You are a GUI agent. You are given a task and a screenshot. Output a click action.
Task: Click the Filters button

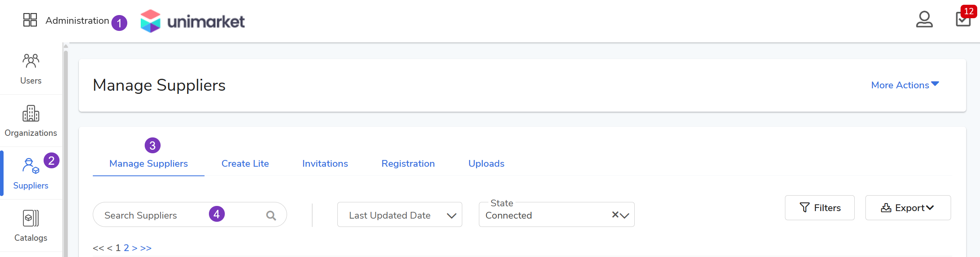(819, 208)
